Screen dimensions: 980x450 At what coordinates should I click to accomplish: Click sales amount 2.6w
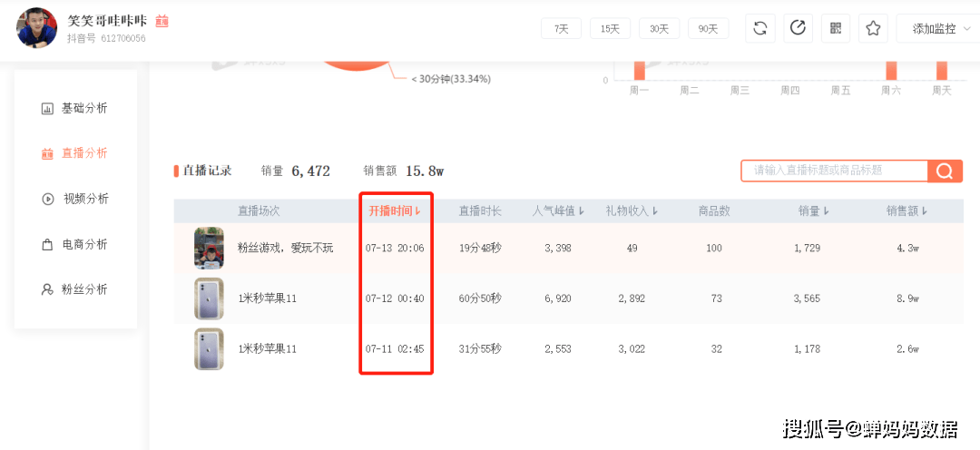pos(907,348)
